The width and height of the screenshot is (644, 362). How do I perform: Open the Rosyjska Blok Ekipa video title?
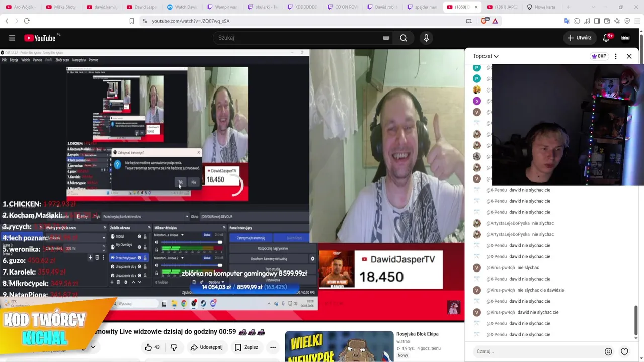tap(418, 334)
